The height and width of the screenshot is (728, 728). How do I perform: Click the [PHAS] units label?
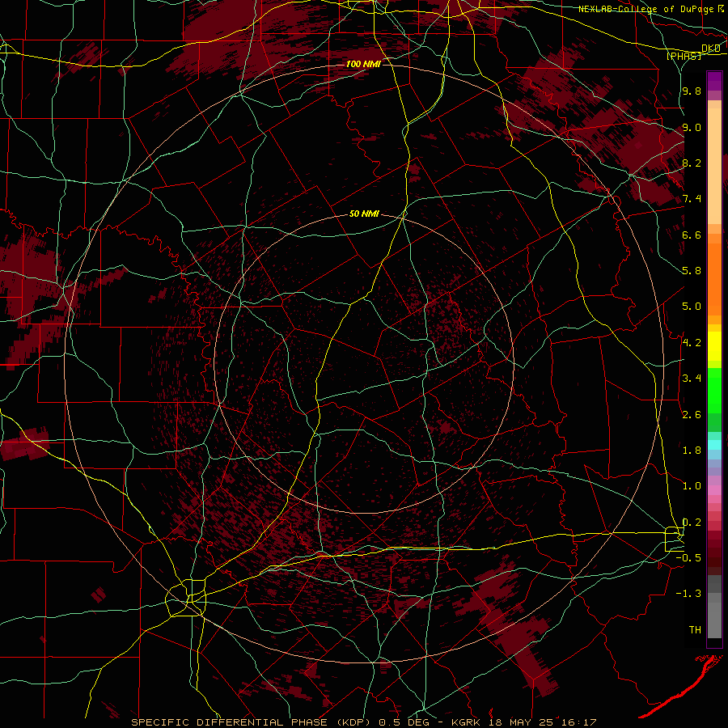point(684,57)
